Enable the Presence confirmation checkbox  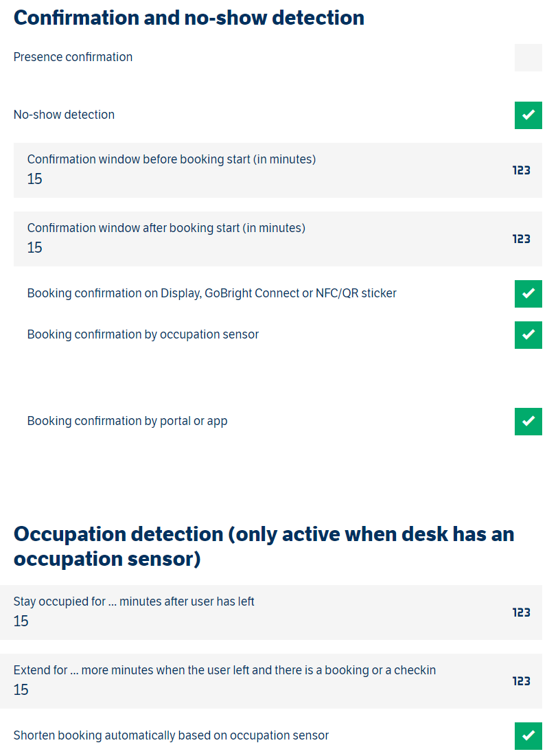pyautogui.click(x=528, y=58)
